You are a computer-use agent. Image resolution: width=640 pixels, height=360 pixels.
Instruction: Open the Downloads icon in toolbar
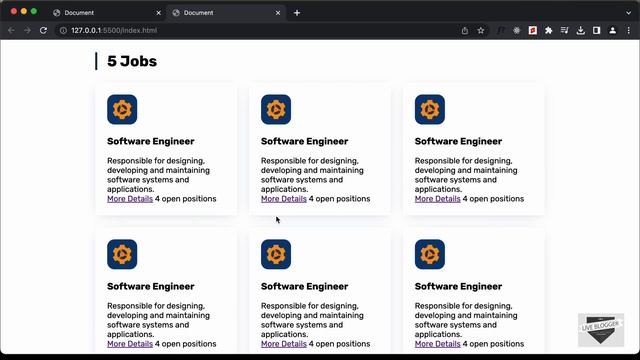click(x=580, y=31)
